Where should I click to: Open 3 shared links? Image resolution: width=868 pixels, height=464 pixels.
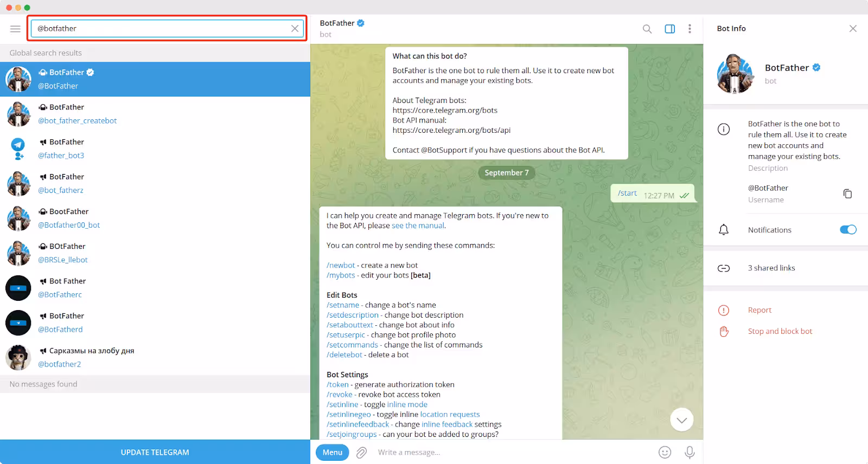click(x=771, y=268)
